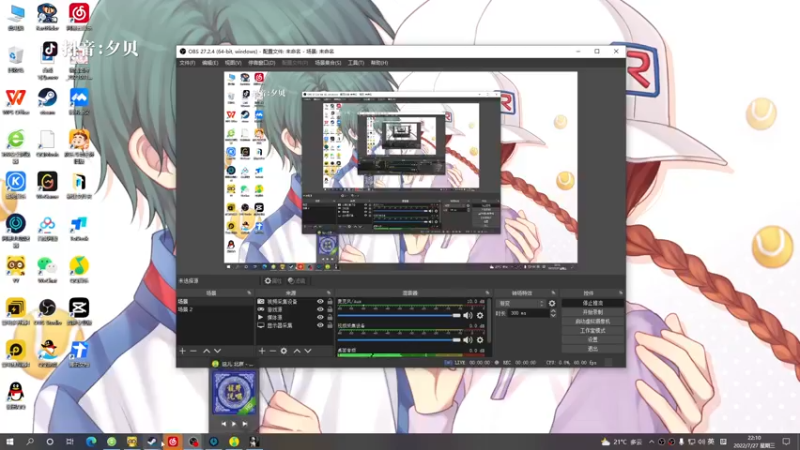This screenshot has height=450, width=800.
Task: Remove the selected source with the minus icon
Action: tap(272, 351)
